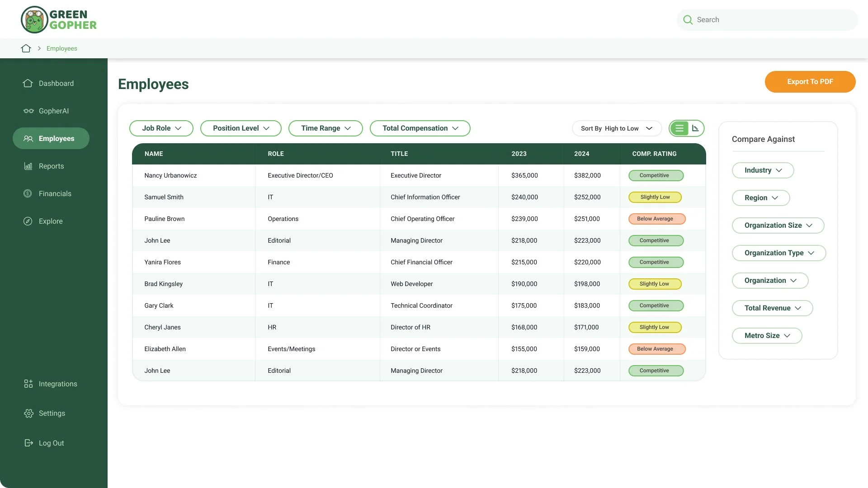Image resolution: width=868 pixels, height=488 pixels.
Task: Click the Integrations grid icon
Action: pos(28,384)
